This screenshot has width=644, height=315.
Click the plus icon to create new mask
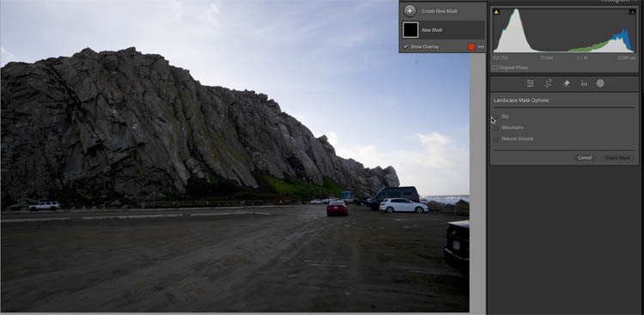click(410, 11)
